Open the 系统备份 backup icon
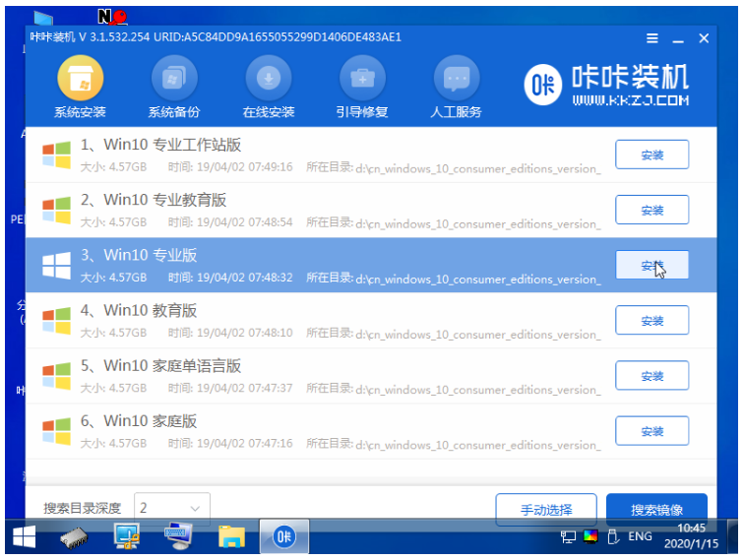The height and width of the screenshot is (560, 744). (x=173, y=87)
